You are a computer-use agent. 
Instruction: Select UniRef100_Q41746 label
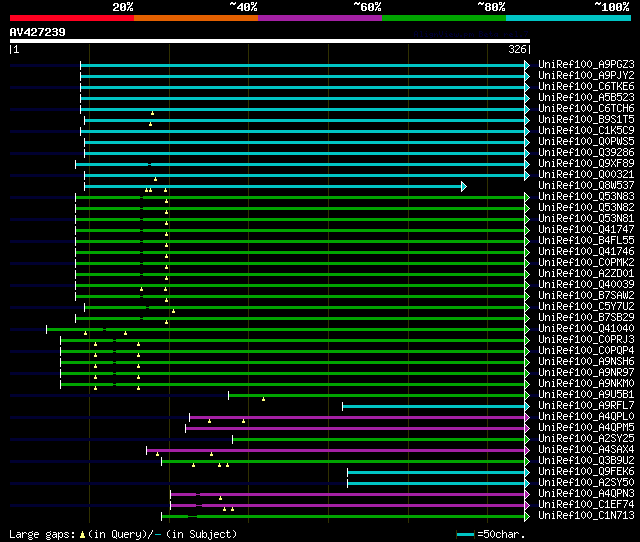(586, 252)
